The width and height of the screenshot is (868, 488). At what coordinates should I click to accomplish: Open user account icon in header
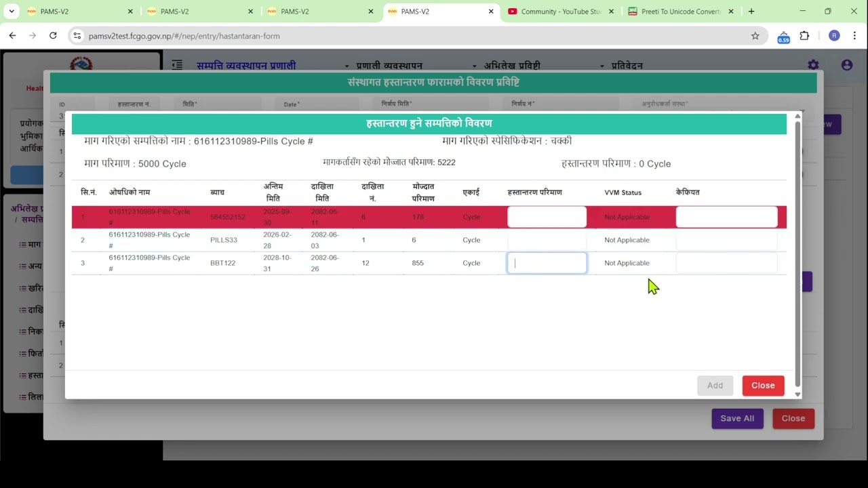point(847,65)
